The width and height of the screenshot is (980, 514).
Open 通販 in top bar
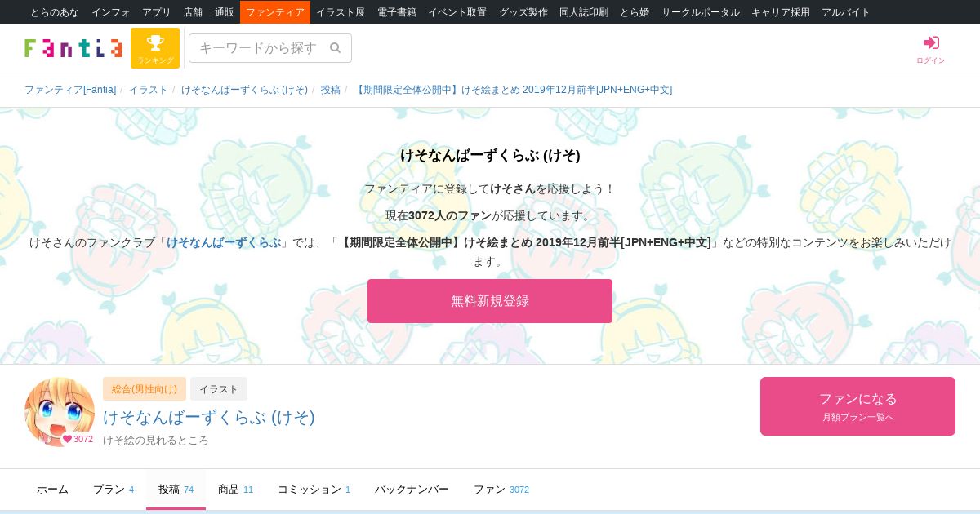point(225,12)
